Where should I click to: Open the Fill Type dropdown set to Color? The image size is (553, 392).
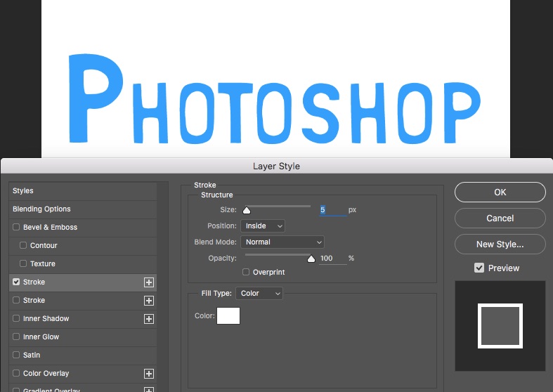[x=259, y=293]
